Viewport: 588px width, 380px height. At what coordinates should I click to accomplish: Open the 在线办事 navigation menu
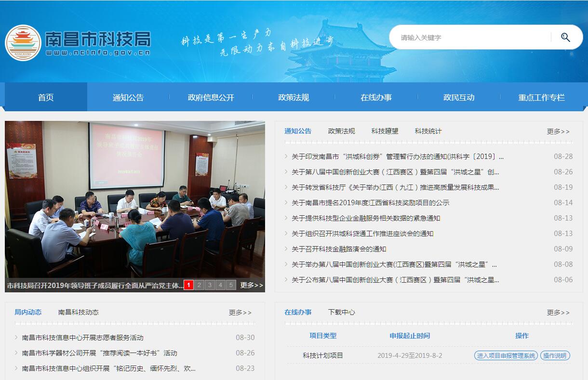pos(376,97)
